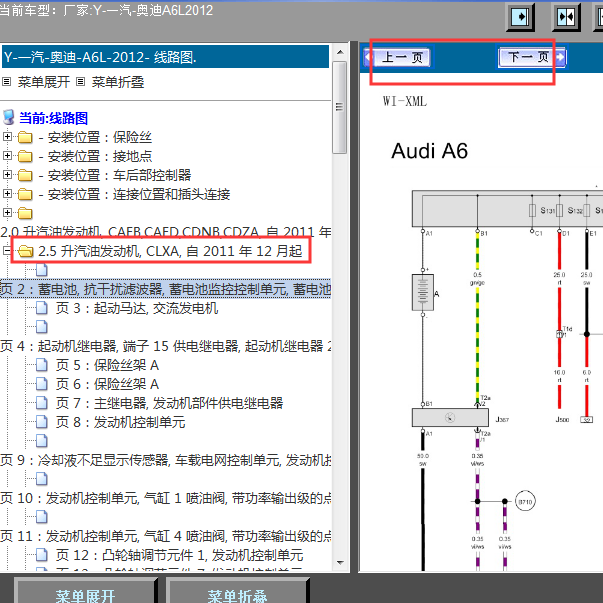The image size is (603, 603).
Task: Click document icon above 页 10 row
Action: coord(42,479)
